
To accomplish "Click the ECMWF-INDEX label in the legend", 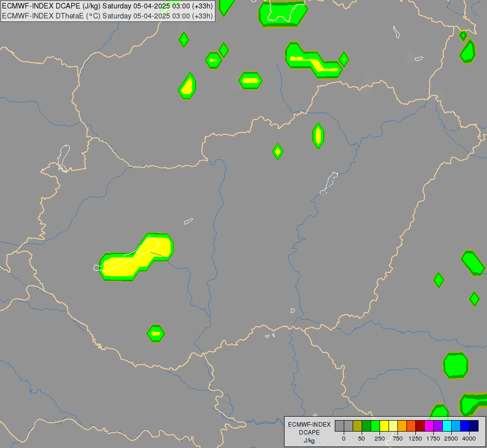I will coord(309,425).
